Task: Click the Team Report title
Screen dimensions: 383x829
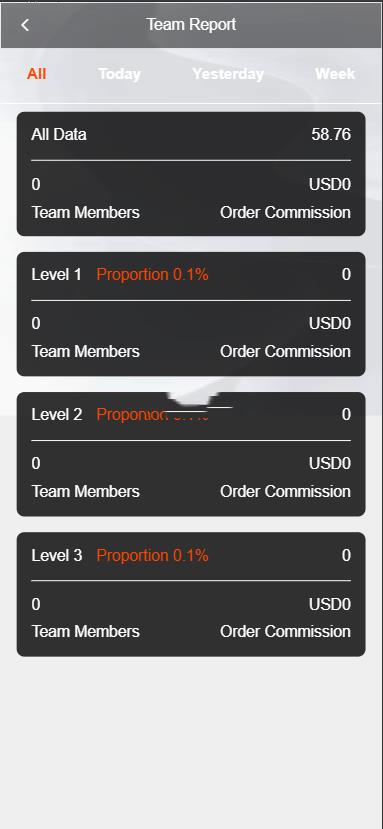Action: click(x=192, y=24)
